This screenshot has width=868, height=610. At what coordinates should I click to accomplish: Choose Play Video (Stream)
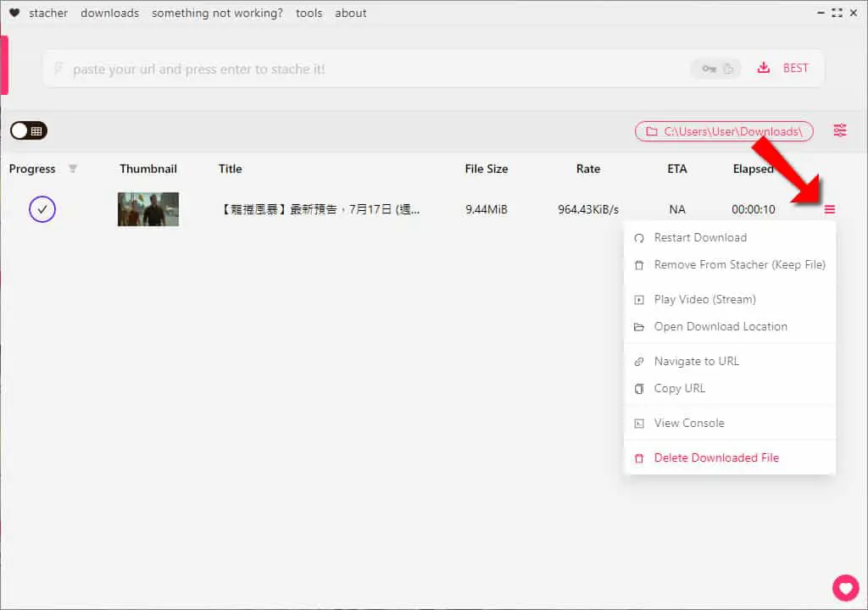click(730, 299)
